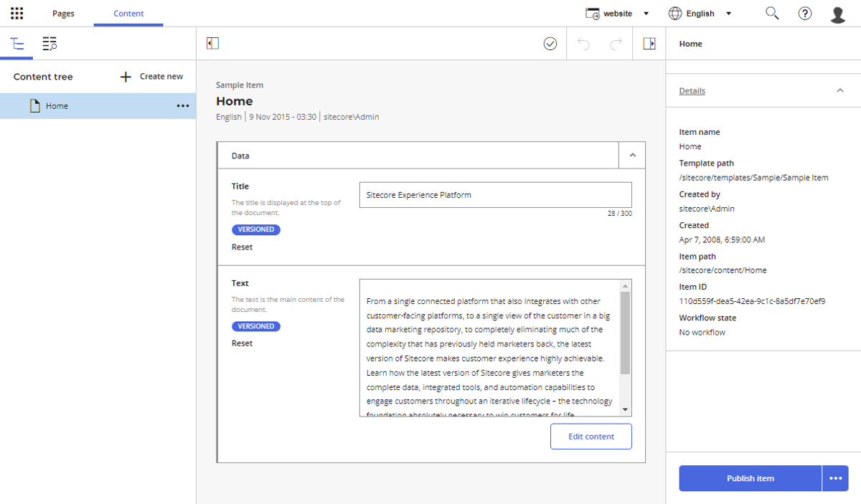Click the Home page document icon
Image resolution: width=861 pixels, height=504 pixels.
pyautogui.click(x=34, y=106)
